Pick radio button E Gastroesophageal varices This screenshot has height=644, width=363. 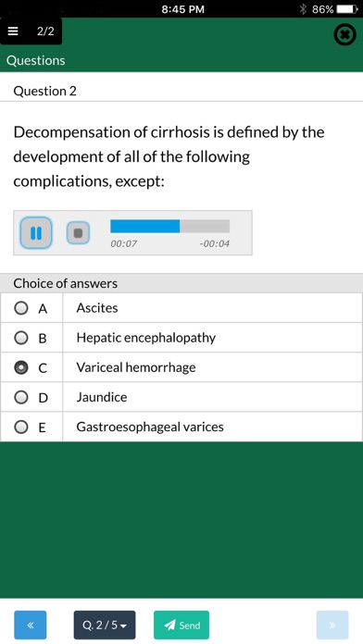[x=21, y=427]
